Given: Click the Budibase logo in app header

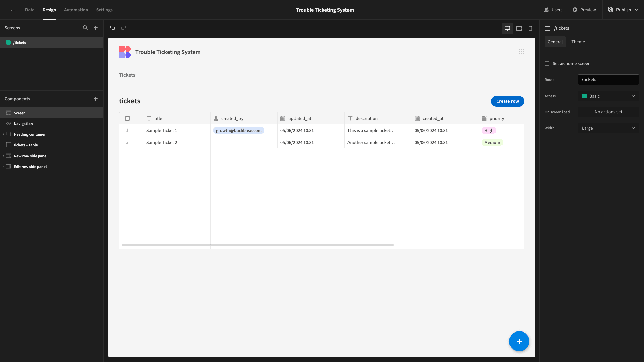Looking at the screenshot, I should pos(125,52).
